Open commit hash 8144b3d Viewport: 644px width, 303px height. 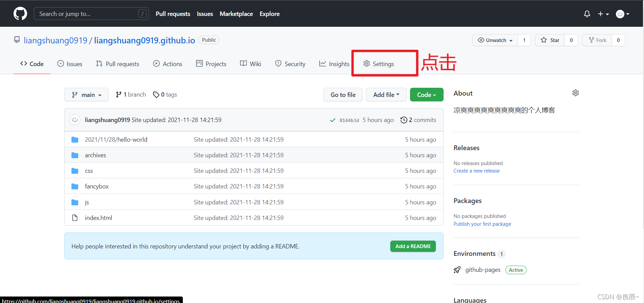tap(349, 120)
